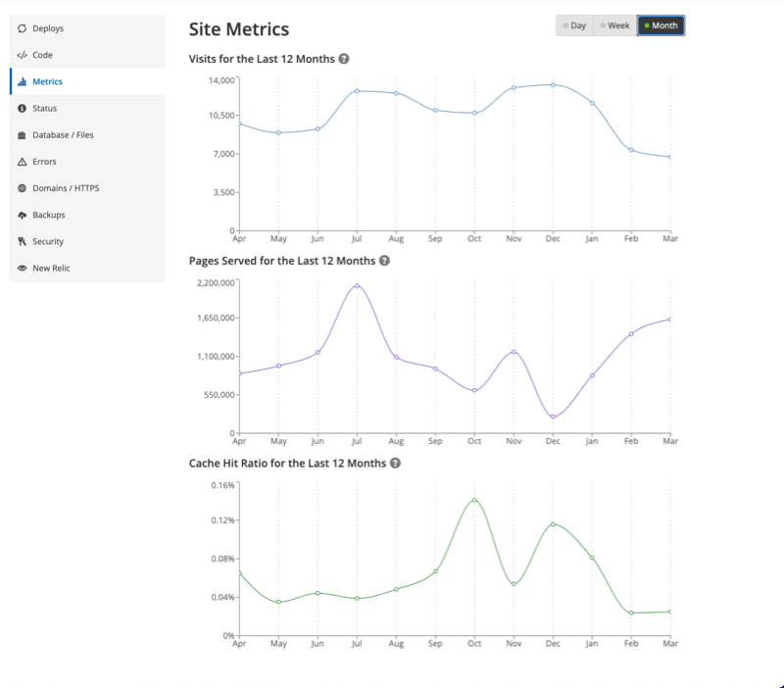Select the Code angle-brackets icon
Image resolution: width=784 pixels, height=688 pixels.
[x=21, y=55]
